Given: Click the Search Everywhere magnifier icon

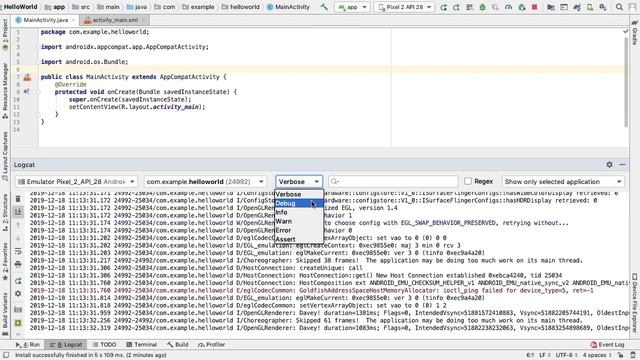Looking at the screenshot, I should pyautogui.click(x=619, y=7).
